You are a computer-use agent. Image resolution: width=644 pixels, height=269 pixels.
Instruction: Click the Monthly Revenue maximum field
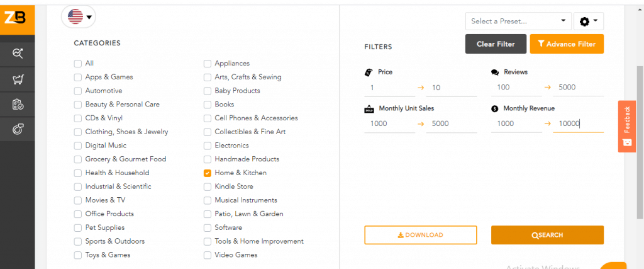click(x=577, y=123)
